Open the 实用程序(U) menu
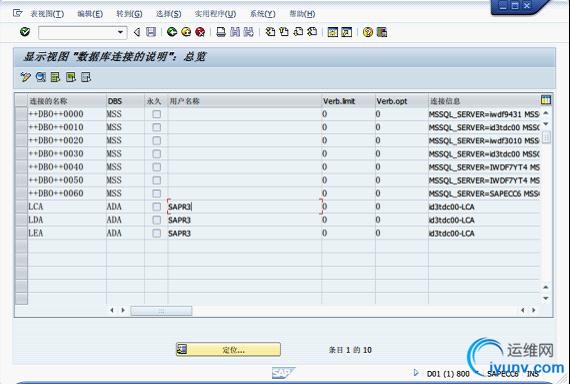Image resolution: width=570 pixels, height=384 pixels. pos(216,14)
